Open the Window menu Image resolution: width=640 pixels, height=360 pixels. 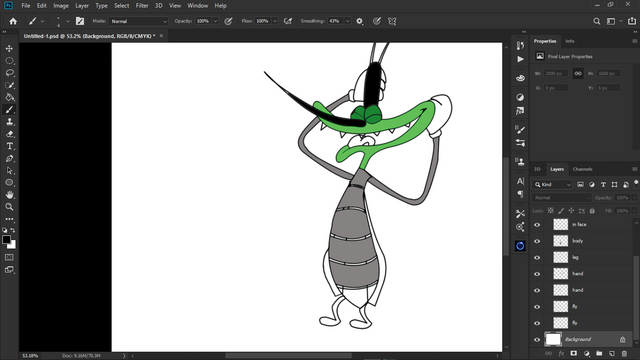click(x=198, y=6)
